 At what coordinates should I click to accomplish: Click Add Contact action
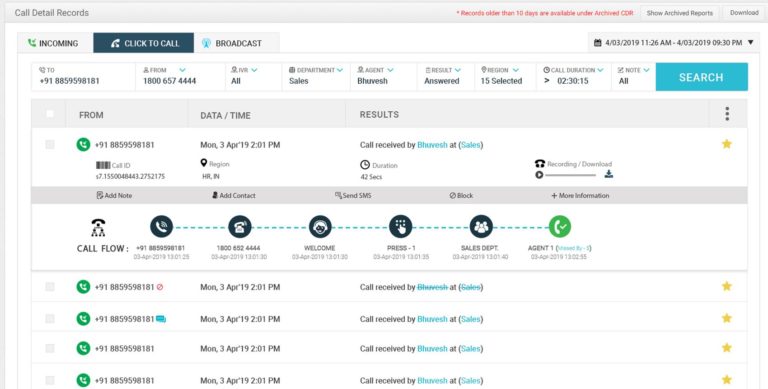point(234,195)
